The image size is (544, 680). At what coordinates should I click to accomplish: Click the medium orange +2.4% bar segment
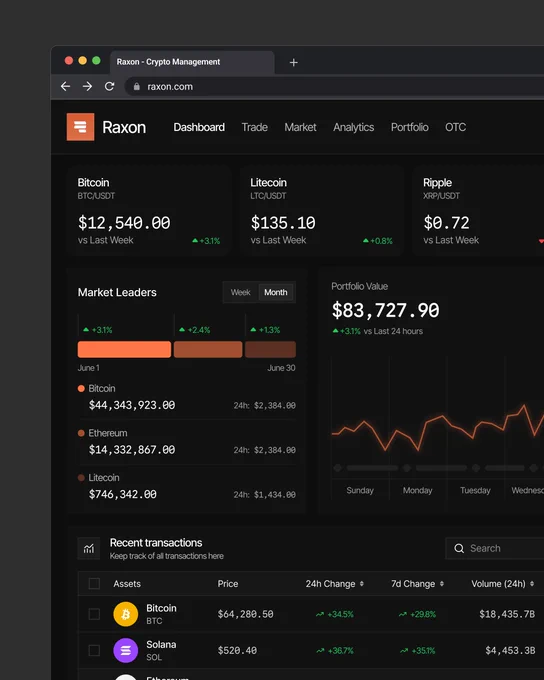208,349
